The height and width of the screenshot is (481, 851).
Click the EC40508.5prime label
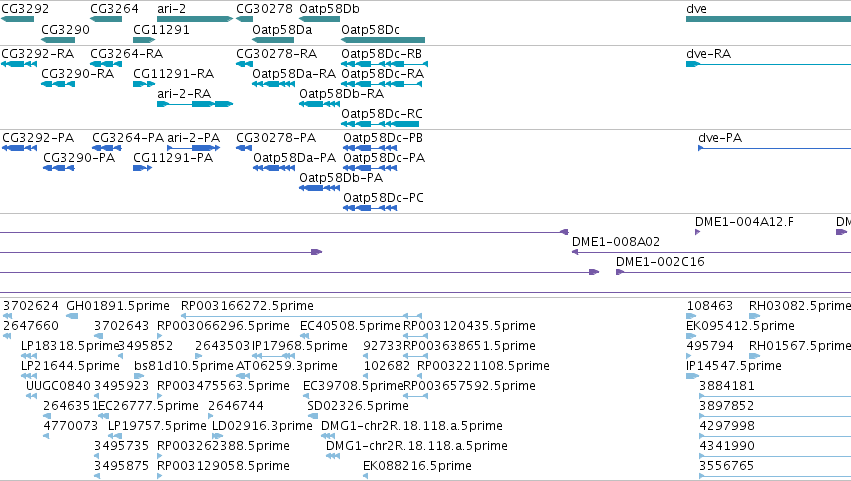pyautogui.click(x=350, y=326)
